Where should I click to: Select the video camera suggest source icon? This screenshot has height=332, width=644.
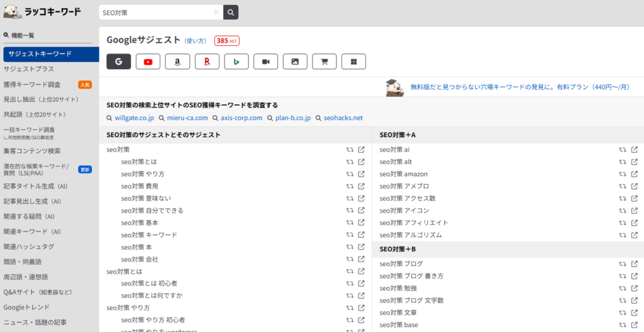pos(266,62)
